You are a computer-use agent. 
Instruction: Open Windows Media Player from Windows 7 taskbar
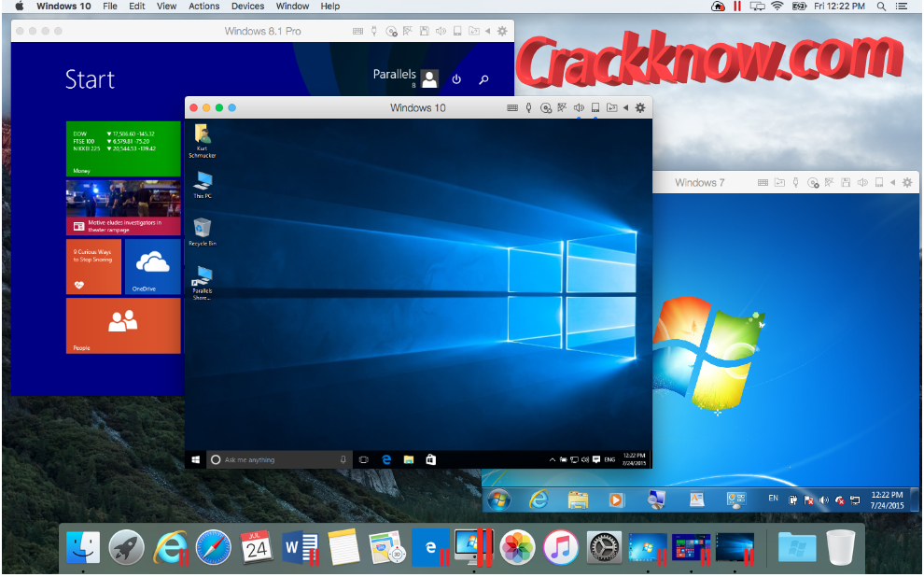click(616, 500)
